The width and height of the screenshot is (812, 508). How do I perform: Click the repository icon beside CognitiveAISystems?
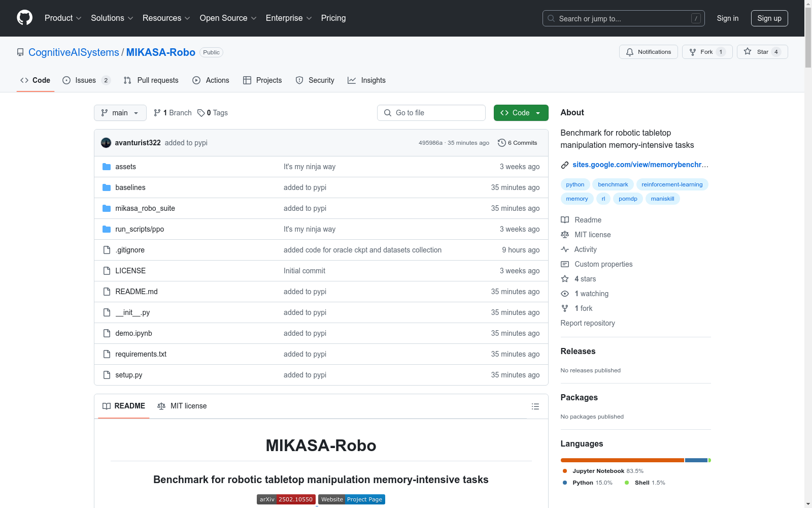coord(20,52)
